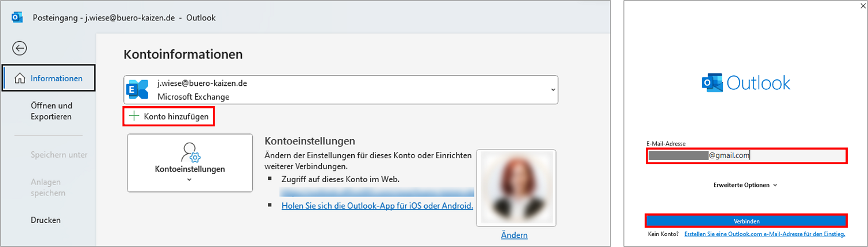Open the Öffnen und Exportieren menu item
The height and width of the screenshot is (247, 868).
pos(52,111)
